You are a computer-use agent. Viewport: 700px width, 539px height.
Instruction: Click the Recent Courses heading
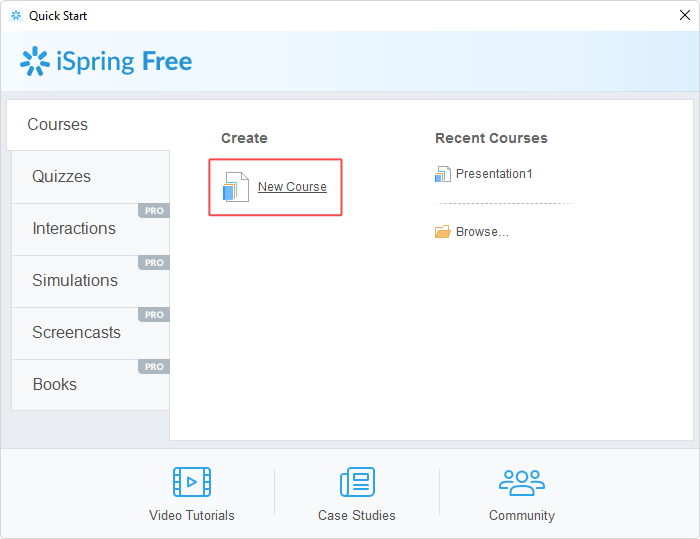(492, 138)
